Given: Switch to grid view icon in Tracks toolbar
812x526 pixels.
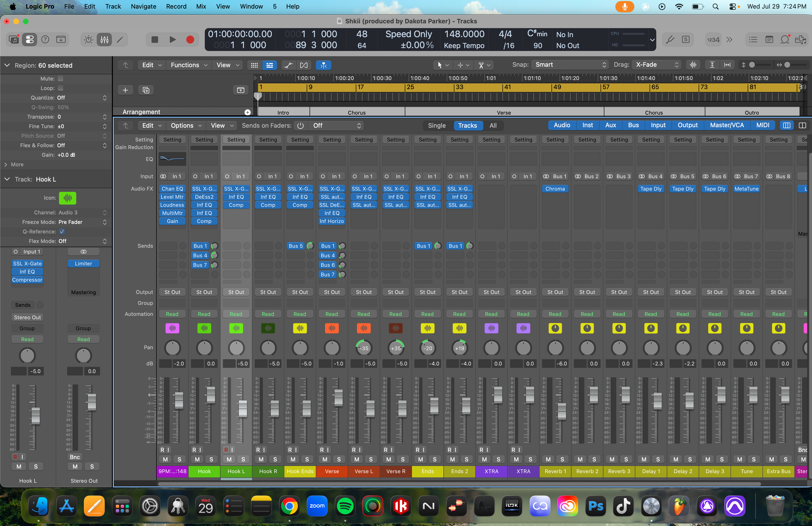Looking at the screenshot, I should click(255, 65).
